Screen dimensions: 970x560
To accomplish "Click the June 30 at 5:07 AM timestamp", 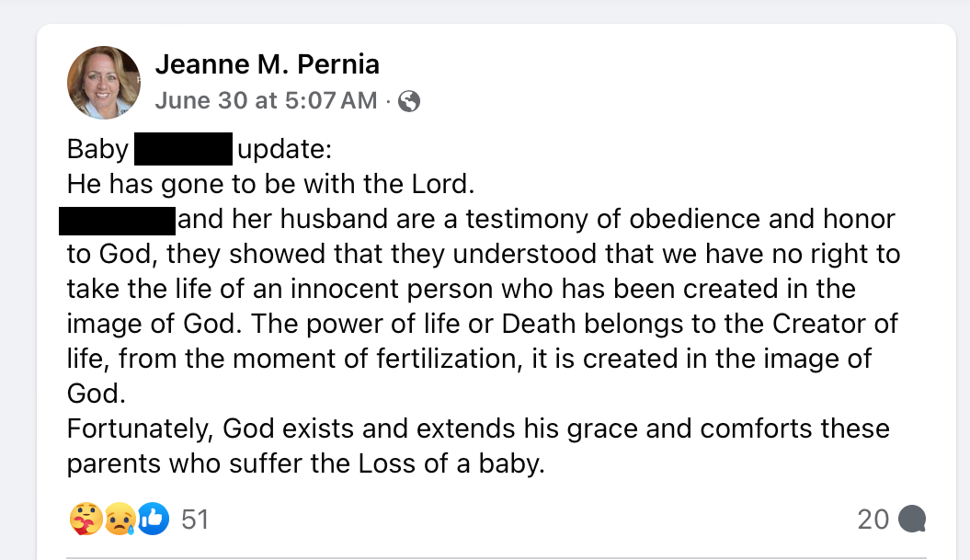I will click(x=266, y=100).
